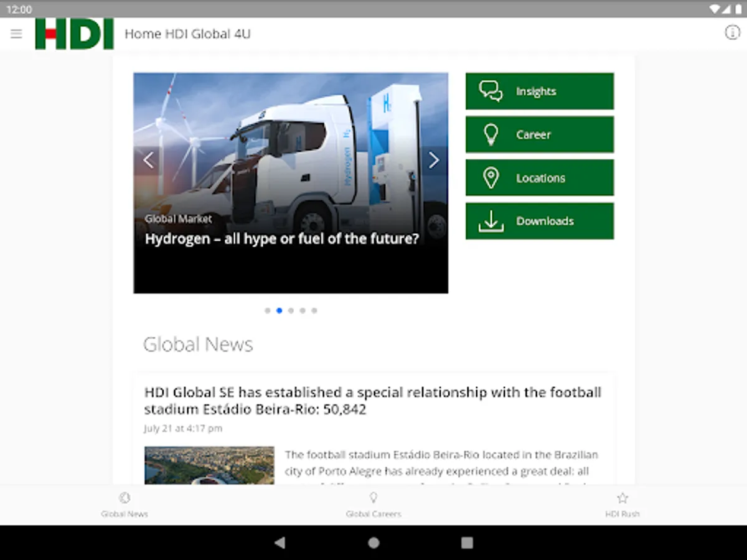Viewport: 747px width, 560px height.
Task: Tap the Android recent apps button
Action: [467, 543]
